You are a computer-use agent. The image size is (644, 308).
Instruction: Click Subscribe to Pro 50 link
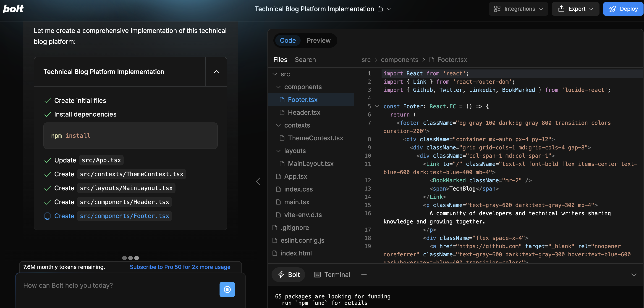click(180, 267)
